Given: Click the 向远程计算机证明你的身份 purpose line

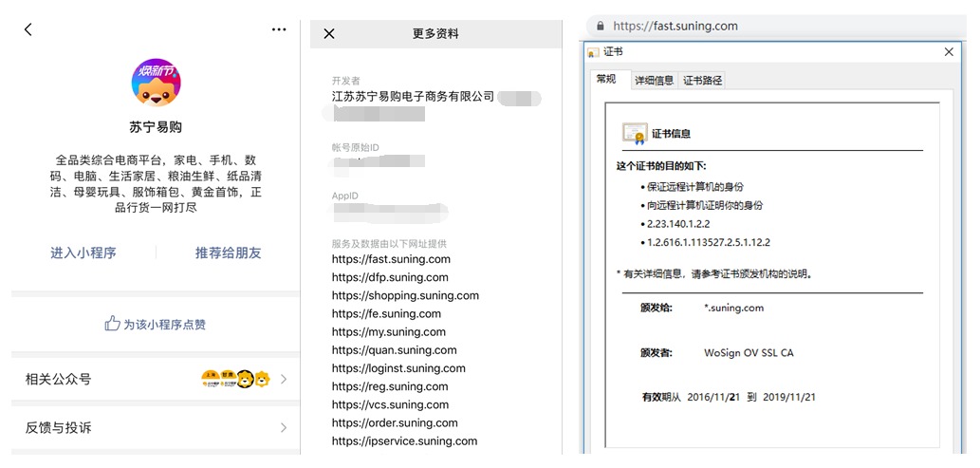Looking at the screenshot, I should (704, 205).
